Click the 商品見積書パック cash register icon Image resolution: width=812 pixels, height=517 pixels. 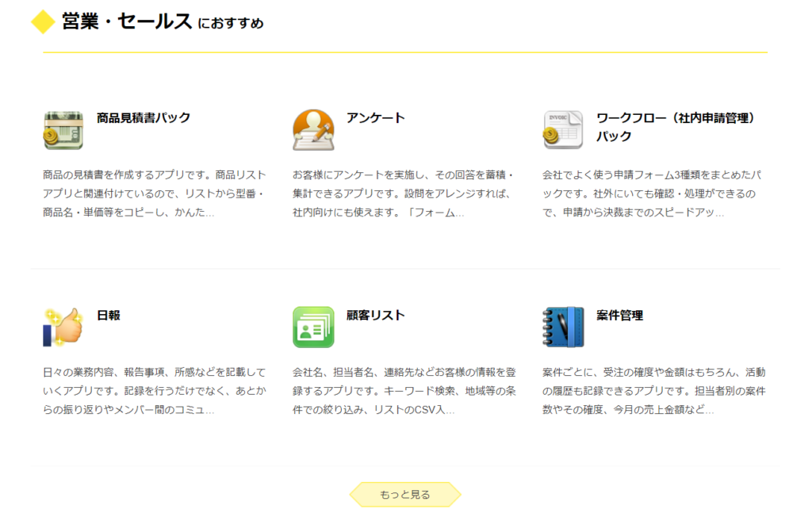point(62,128)
